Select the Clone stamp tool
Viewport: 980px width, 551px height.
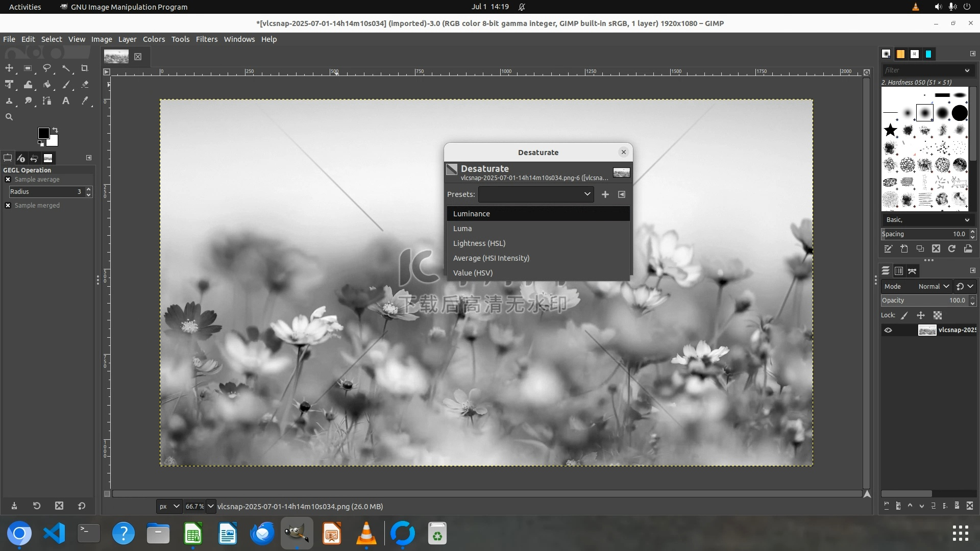[x=9, y=101]
